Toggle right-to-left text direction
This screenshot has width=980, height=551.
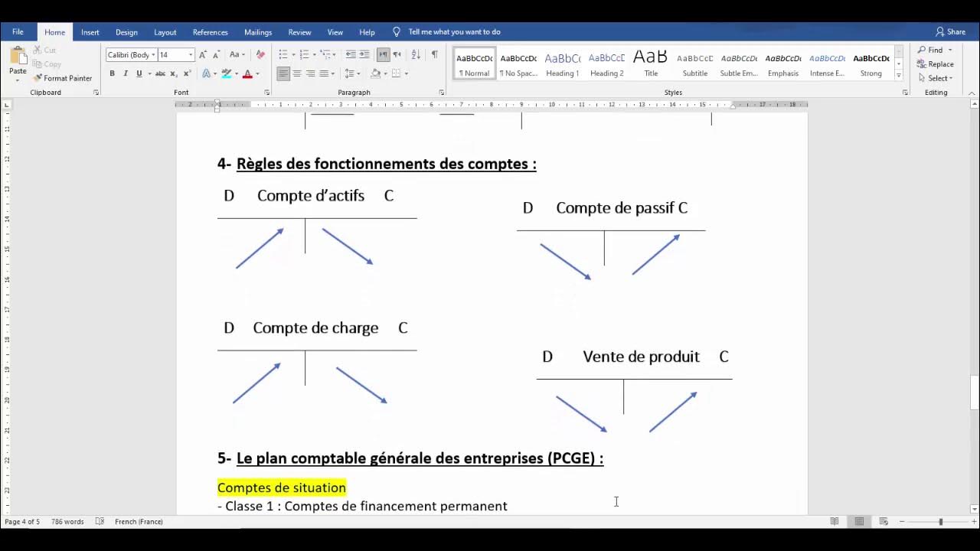[x=397, y=54]
